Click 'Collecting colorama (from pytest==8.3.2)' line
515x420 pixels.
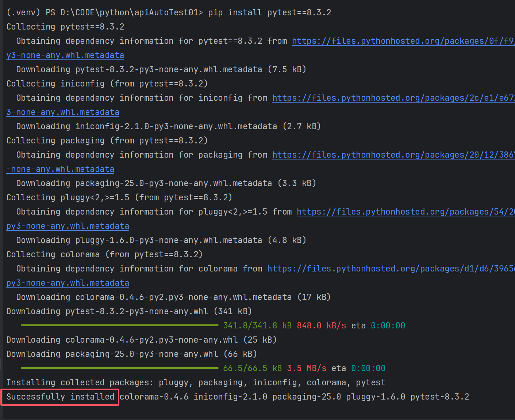[x=104, y=254]
